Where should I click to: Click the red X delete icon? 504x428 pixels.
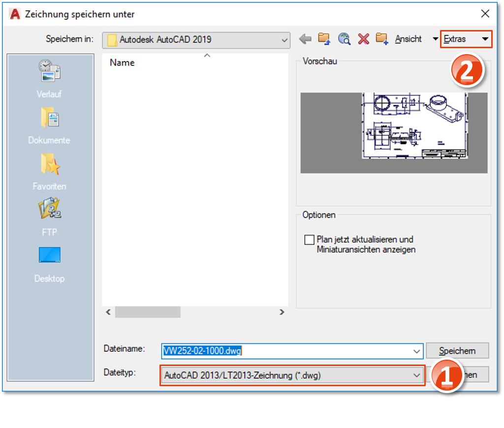[x=363, y=39]
